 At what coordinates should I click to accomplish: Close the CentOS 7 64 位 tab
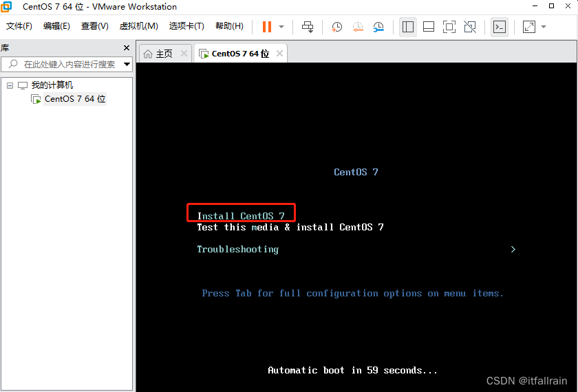[x=280, y=54]
